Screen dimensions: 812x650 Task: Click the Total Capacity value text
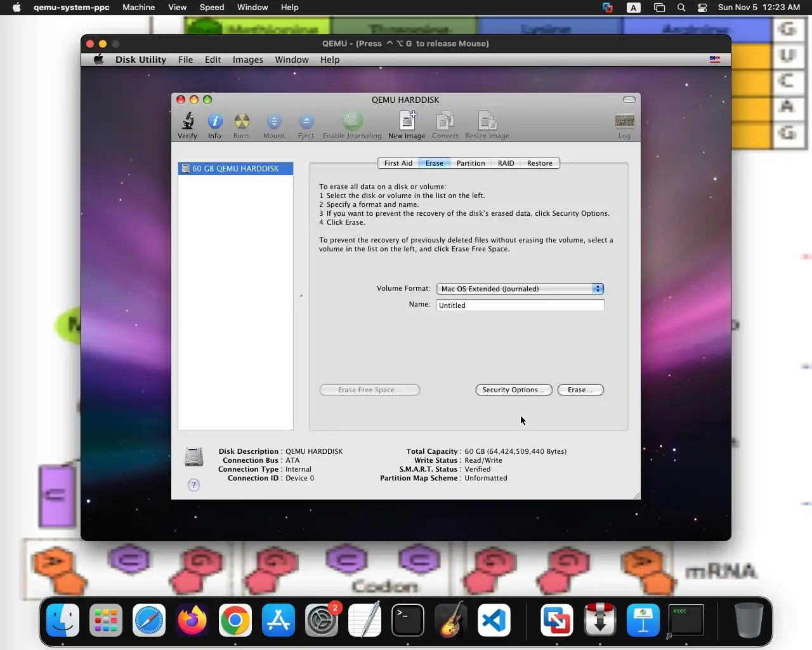click(x=516, y=451)
